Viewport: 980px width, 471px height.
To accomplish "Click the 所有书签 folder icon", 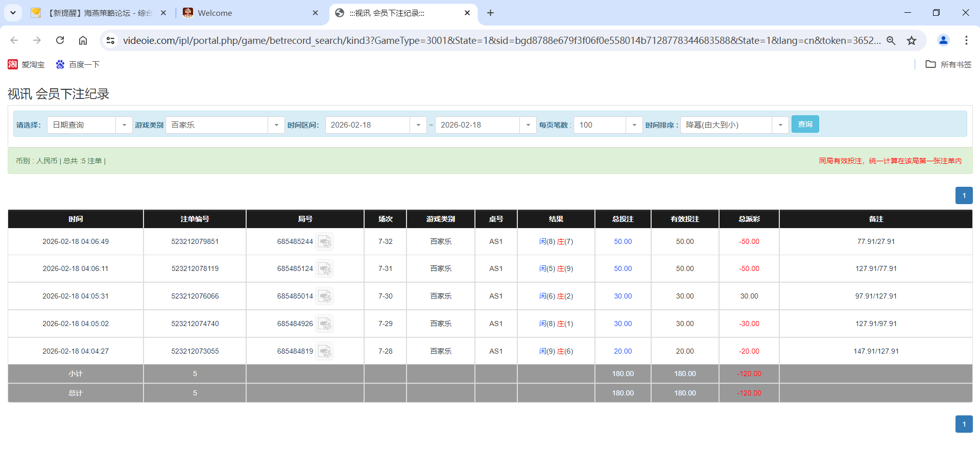I will pos(931,64).
